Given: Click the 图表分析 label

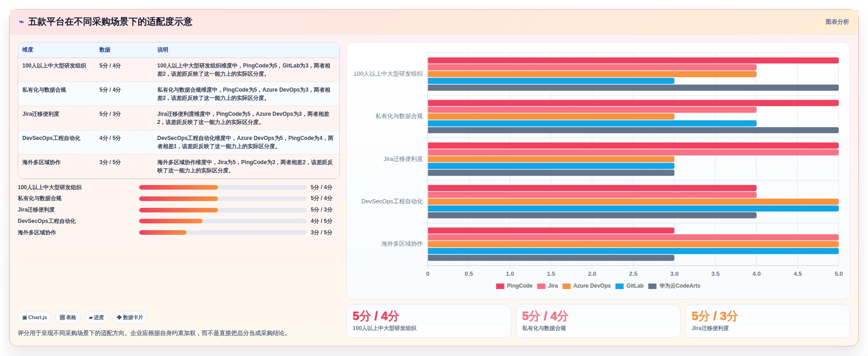Looking at the screenshot, I should (x=837, y=22).
